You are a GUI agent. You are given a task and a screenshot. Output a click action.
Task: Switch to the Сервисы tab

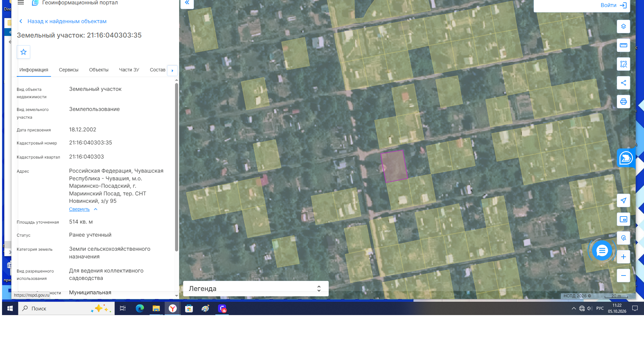pyautogui.click(x=68, y=70)
